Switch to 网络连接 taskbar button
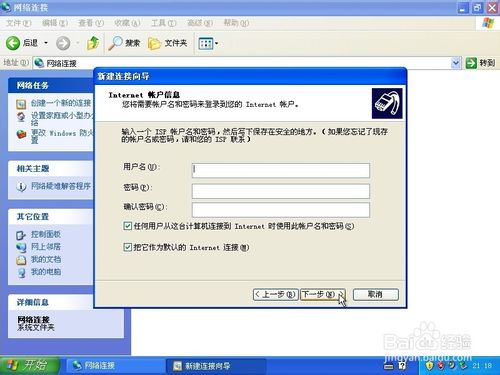 pos(115,366)
